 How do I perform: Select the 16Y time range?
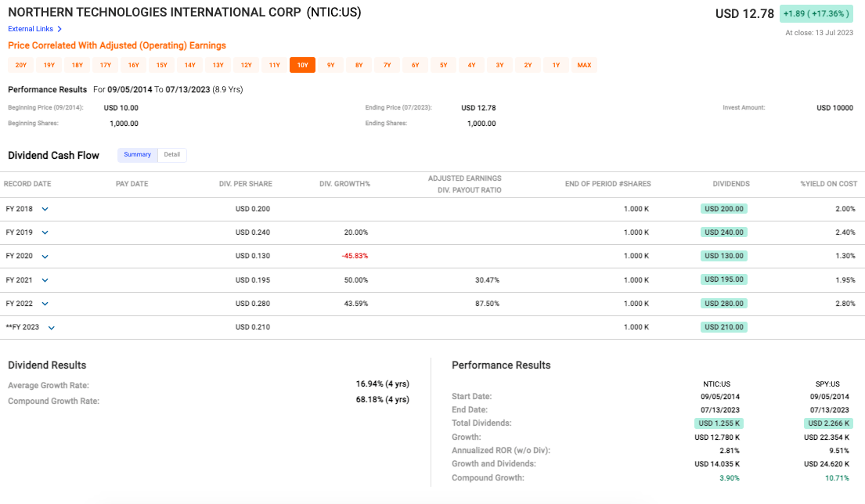(x=134, y=65)
